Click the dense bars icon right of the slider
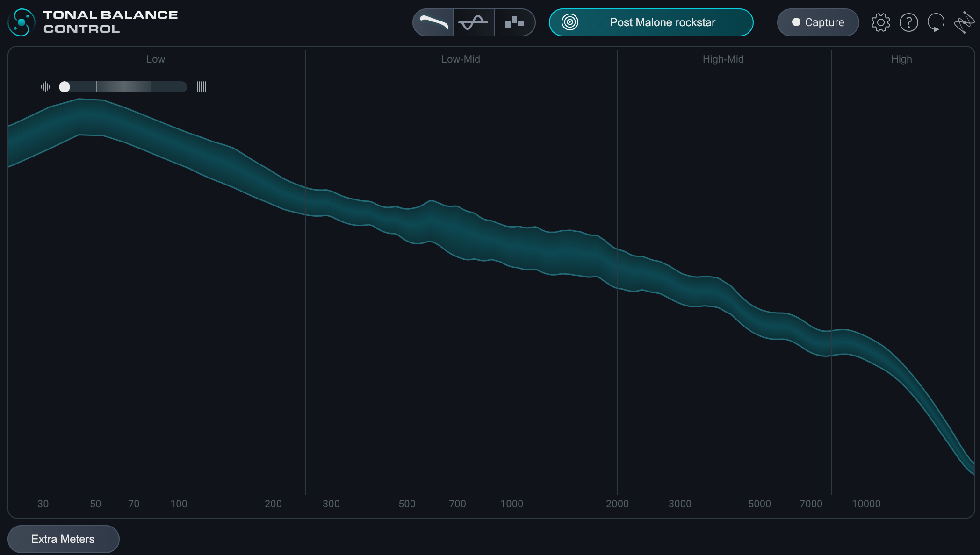The image size is (980, 555). click(x=202, y=87)
